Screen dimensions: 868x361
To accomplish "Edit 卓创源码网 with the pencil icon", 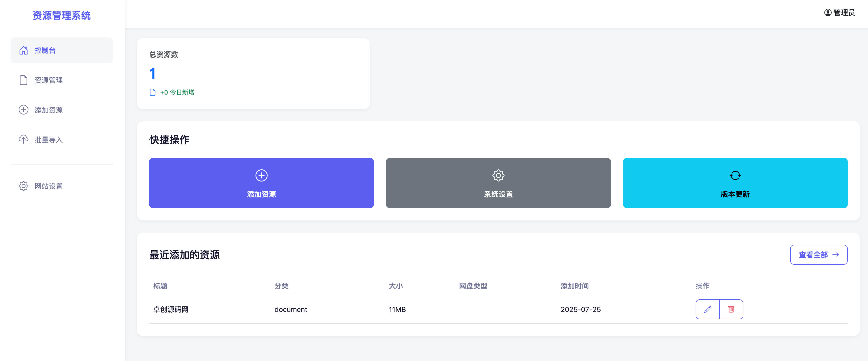I will [707, 309].
